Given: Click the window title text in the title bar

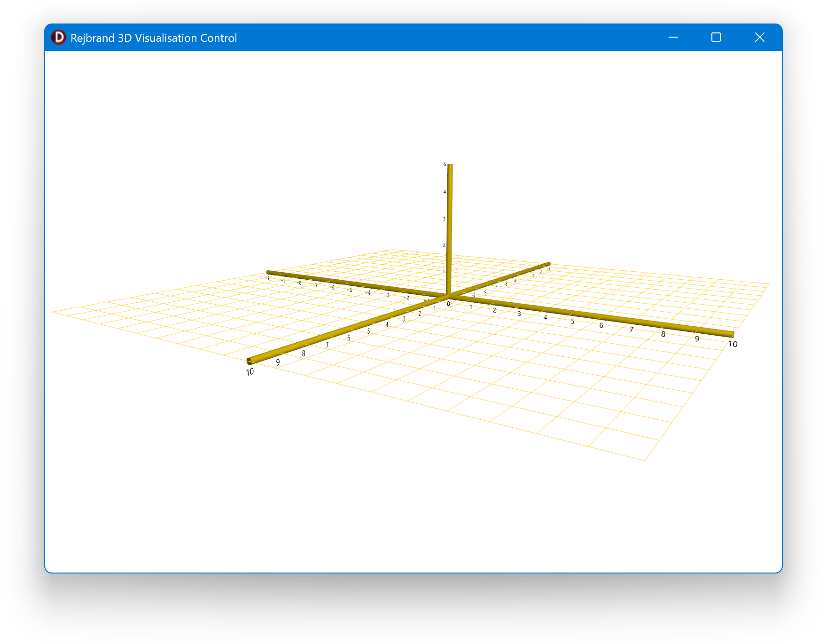Looking at the screenshot, I should tap(154, 38).
